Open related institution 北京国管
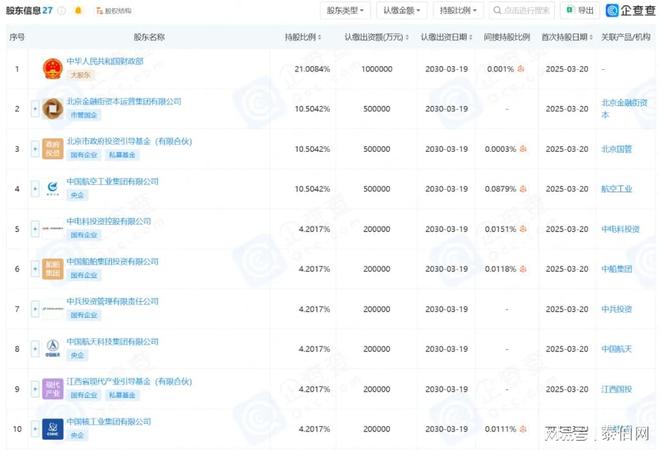 [617, 149]
